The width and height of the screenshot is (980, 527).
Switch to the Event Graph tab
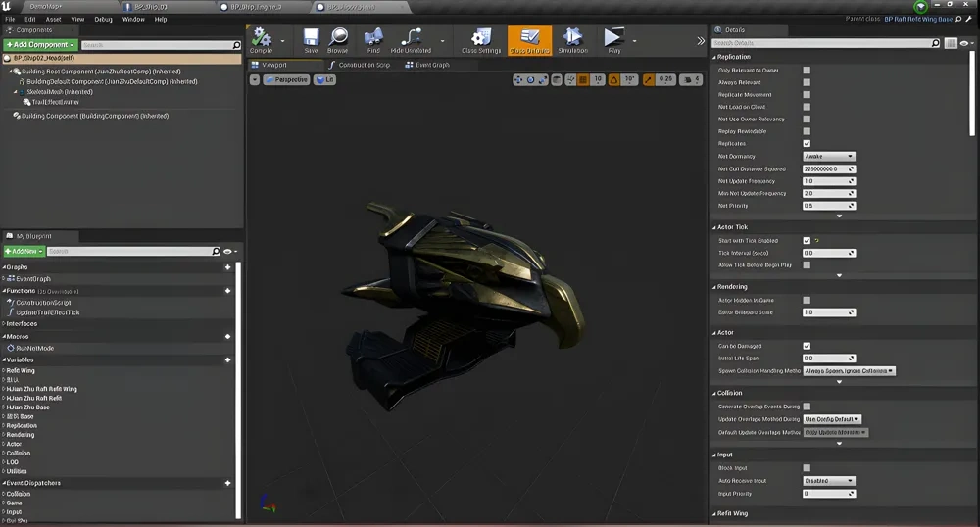click(427, 65)
